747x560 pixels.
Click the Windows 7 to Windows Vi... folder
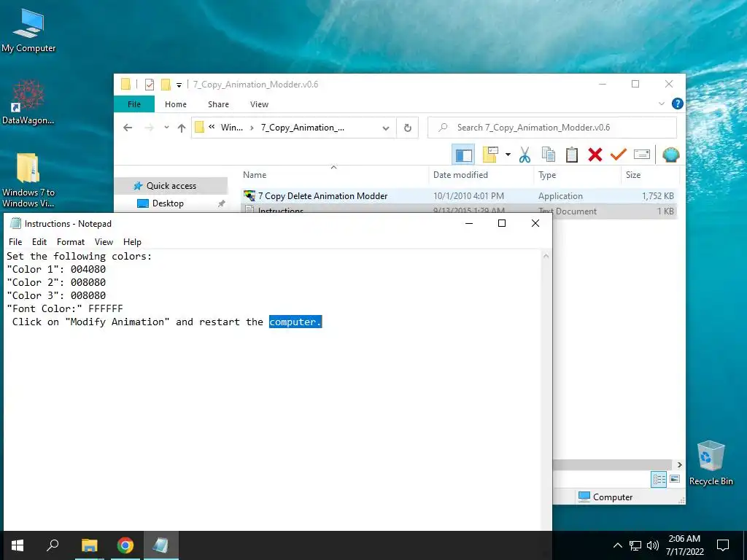tap(28, 181)
